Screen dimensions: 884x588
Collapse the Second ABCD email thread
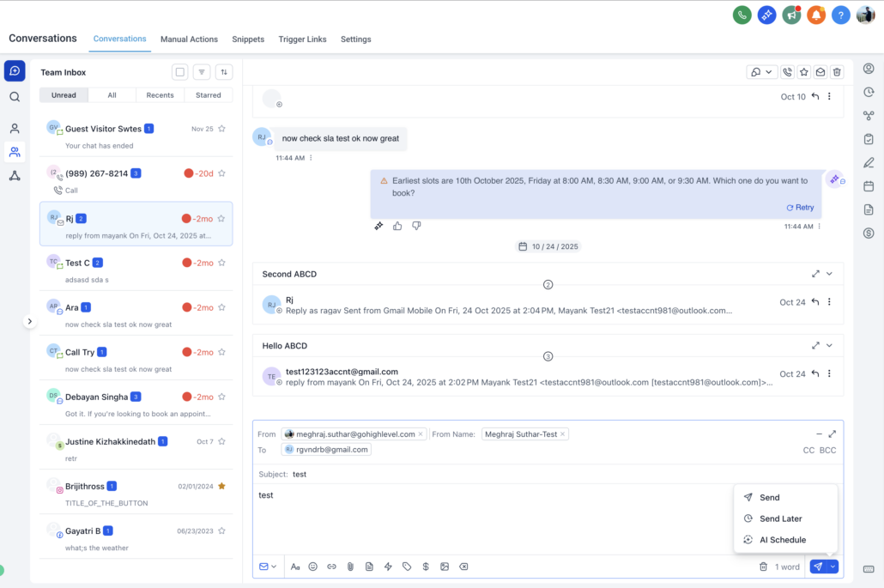coord(829,274)
